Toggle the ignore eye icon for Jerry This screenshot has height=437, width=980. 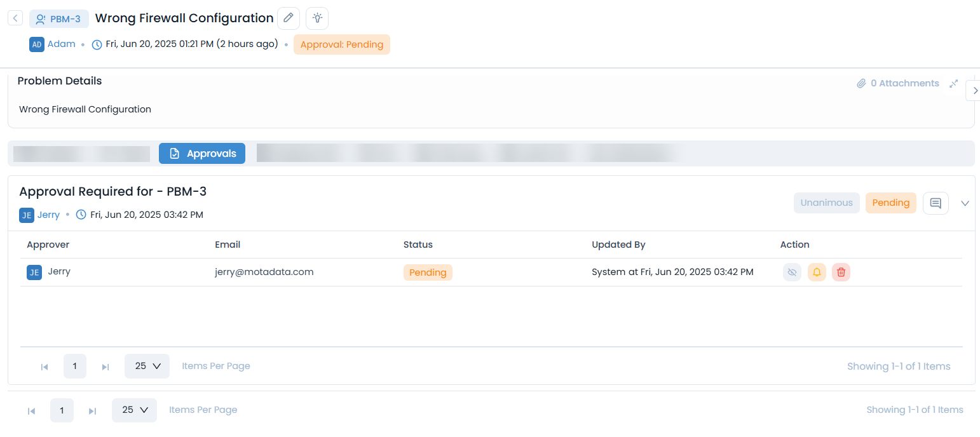tap(792, 272)
